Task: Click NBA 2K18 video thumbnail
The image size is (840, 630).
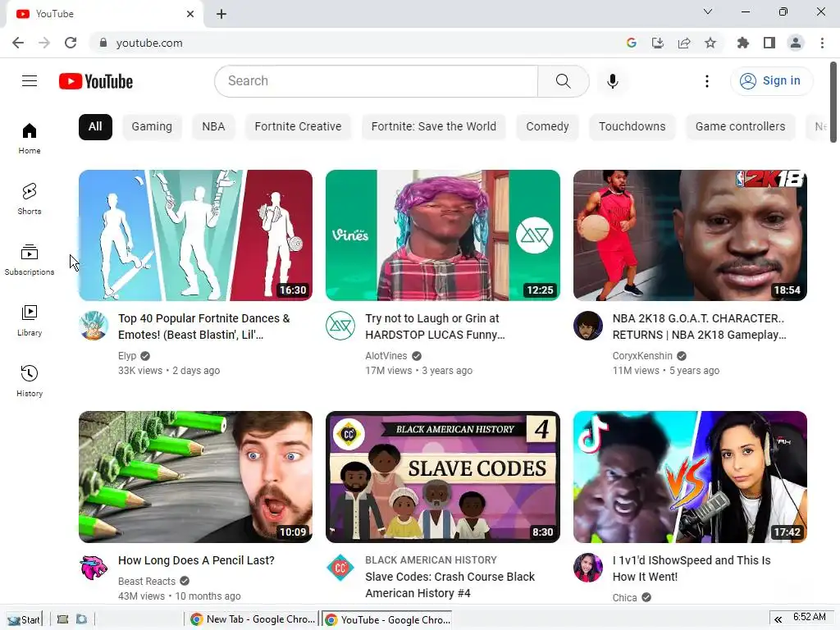Action: (x=690, y=235)
